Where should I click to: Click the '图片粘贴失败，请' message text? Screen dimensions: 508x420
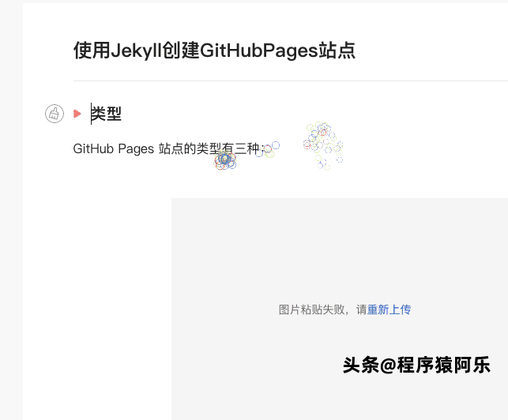click(x=322, y=309)
